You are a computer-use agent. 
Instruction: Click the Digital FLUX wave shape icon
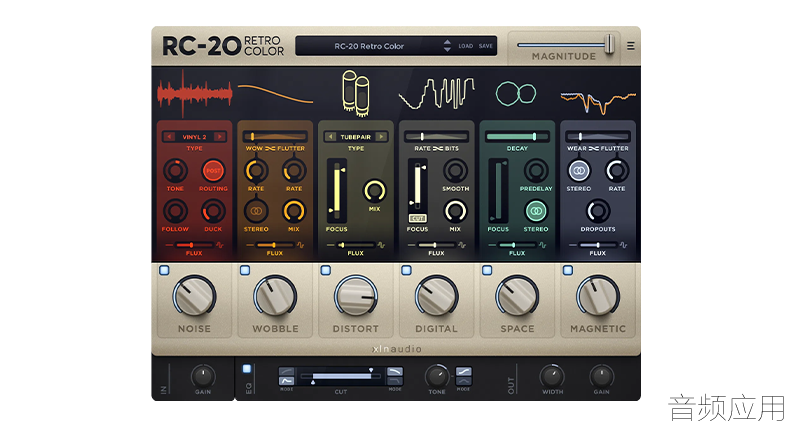[x=462, y=245]
